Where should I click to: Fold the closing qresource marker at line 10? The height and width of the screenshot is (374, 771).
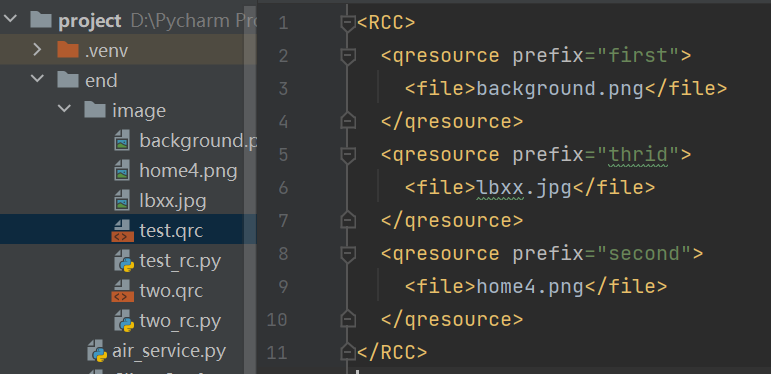pyautogui.click(x=348, y=319)
